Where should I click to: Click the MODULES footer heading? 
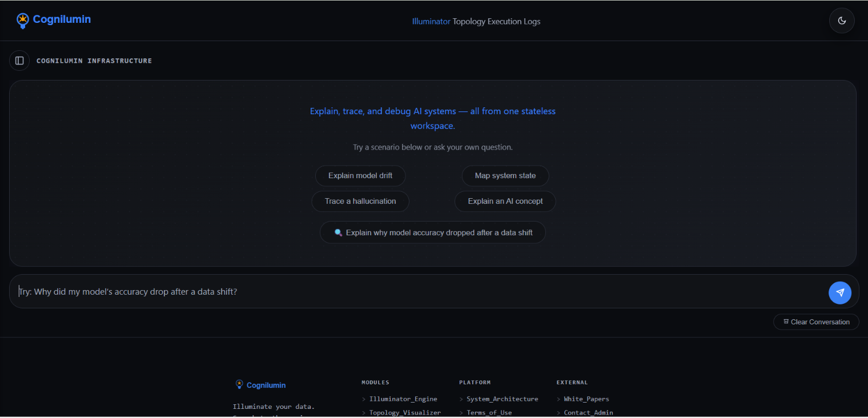point(375,383)
